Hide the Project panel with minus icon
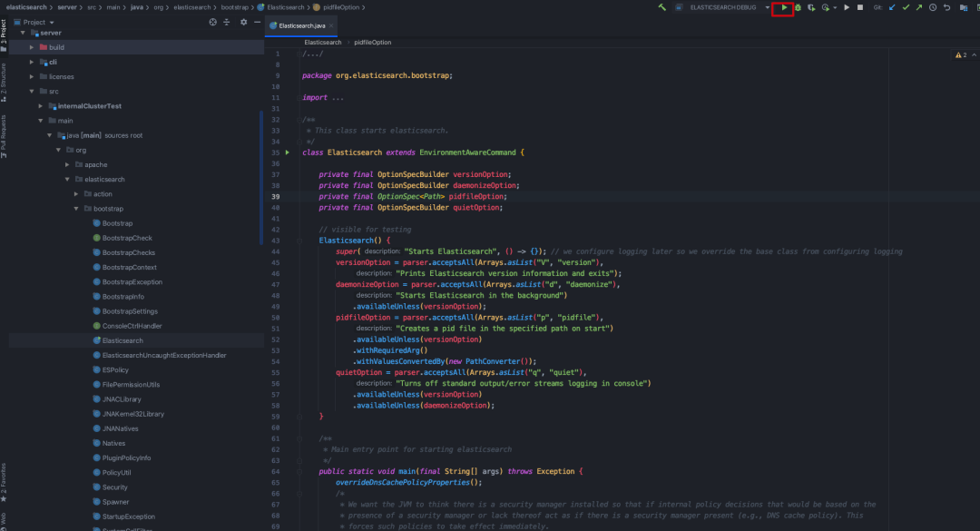The height and width of the screenshot is (531, 980). (x=257, y=22)
